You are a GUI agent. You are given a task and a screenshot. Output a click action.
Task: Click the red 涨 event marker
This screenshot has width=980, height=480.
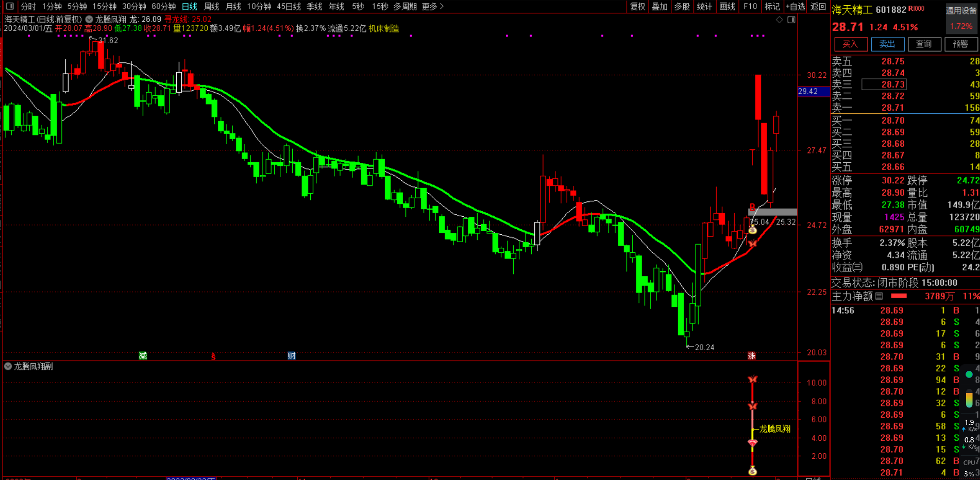(752, 356)
